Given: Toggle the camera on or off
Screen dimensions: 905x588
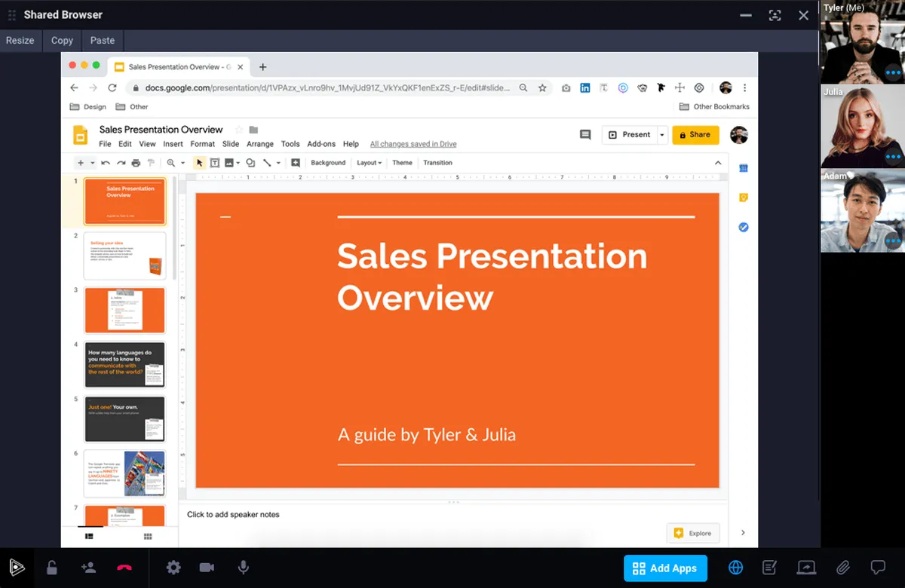Looking at the screenshot, I should (207, 568).
